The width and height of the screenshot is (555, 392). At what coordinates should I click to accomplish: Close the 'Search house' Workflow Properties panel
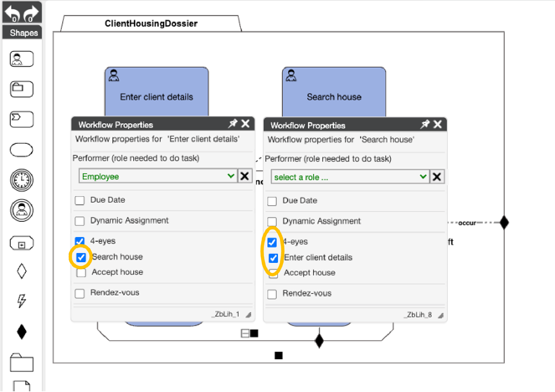438,125
